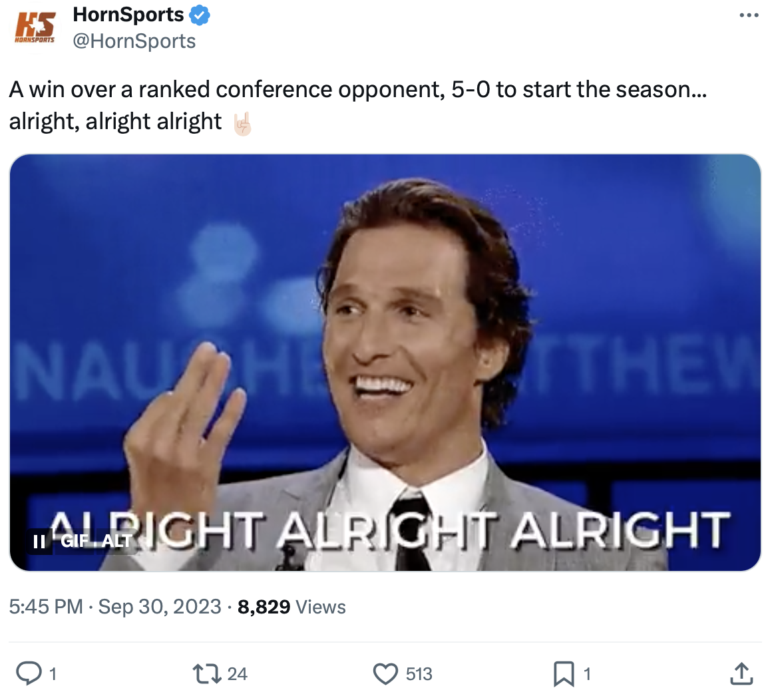Click the 513 likes count
This screenshot has height=700, width=764.
(x=419, y=674)
